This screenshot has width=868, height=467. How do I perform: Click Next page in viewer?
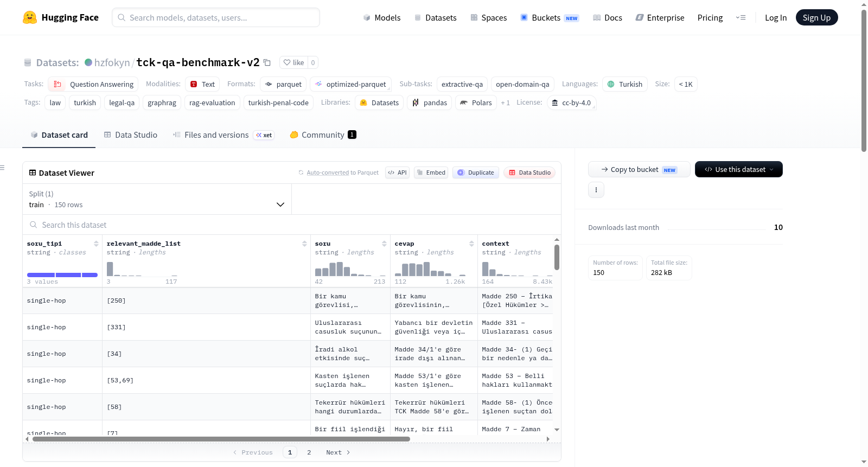pos(338,452)
